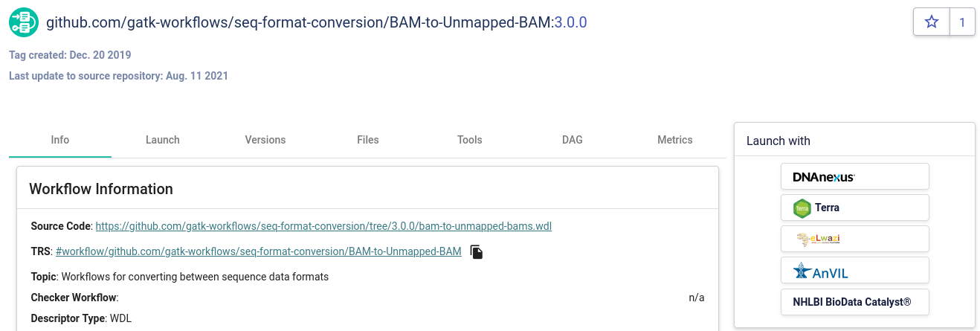Click the Workflow Information heading

(101, 189)
